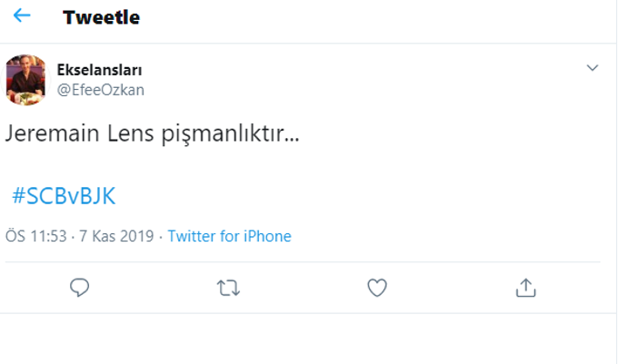Click the Twitter for iPhone source link

[230, 236]
